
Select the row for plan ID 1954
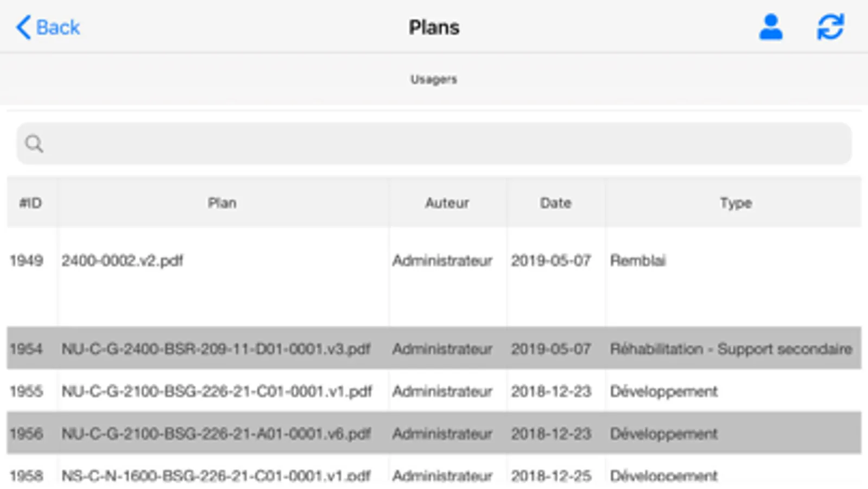click(x=217, y=348)
